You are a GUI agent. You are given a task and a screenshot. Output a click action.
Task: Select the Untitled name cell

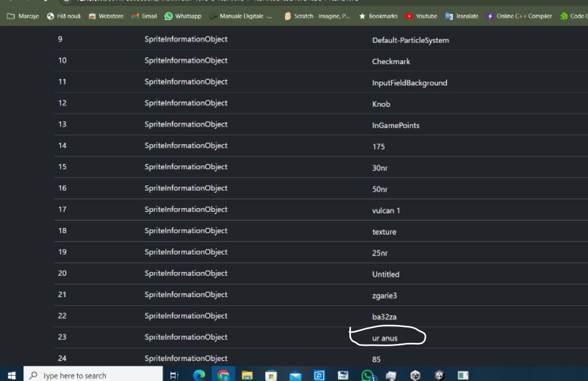click(x=386, y=274)
